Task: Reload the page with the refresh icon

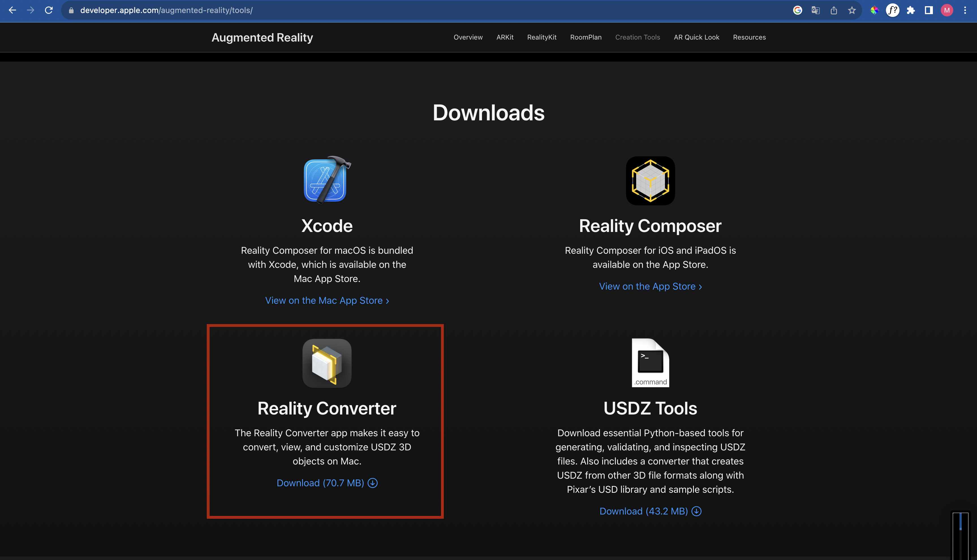Action: [49, 10]
